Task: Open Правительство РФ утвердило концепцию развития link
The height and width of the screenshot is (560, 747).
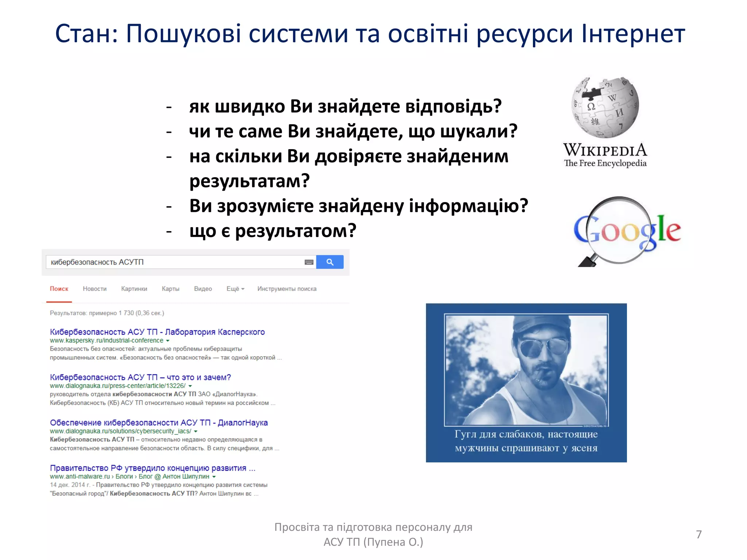Action: point(152,468)
